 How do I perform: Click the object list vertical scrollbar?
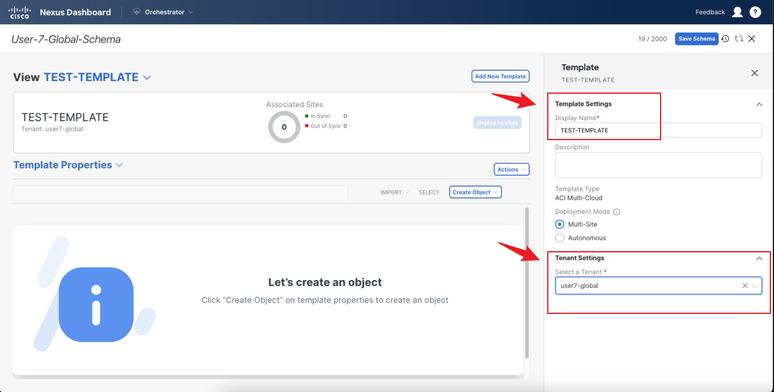(x=527, y=282)
